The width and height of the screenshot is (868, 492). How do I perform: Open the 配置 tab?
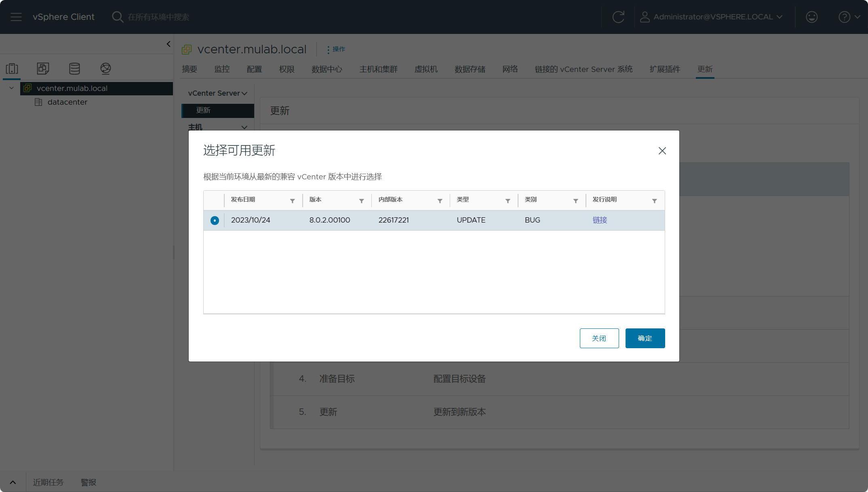tap(254, 69)
